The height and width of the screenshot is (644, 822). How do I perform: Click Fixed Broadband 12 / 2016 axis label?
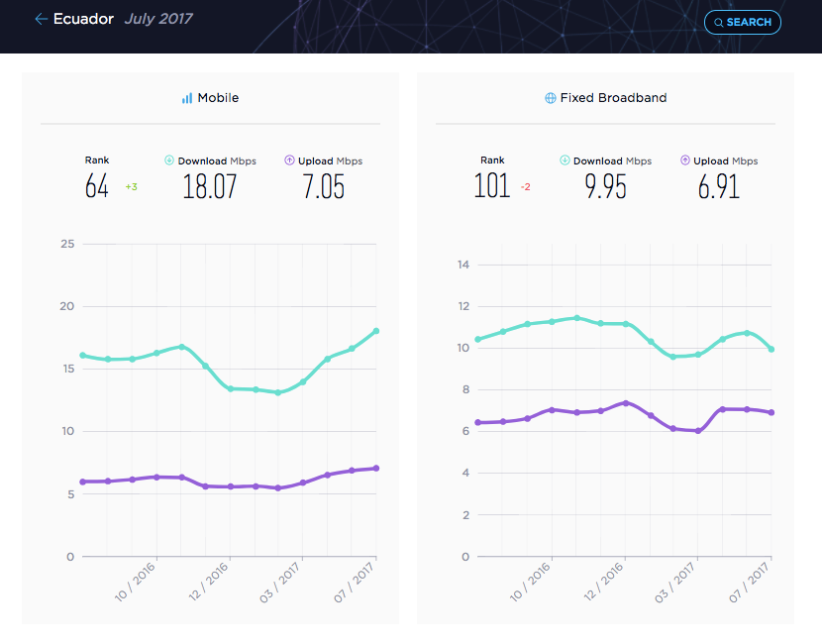603,581
